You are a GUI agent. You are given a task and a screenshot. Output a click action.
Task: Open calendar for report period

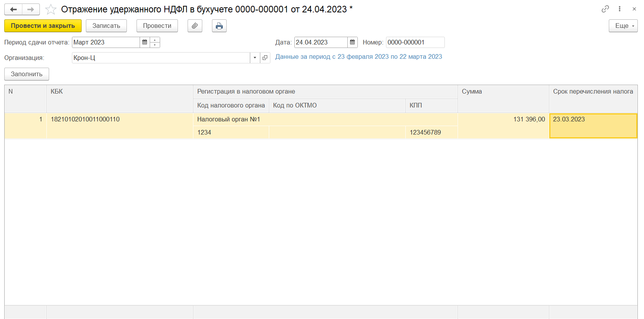click(x=145, y=42)
